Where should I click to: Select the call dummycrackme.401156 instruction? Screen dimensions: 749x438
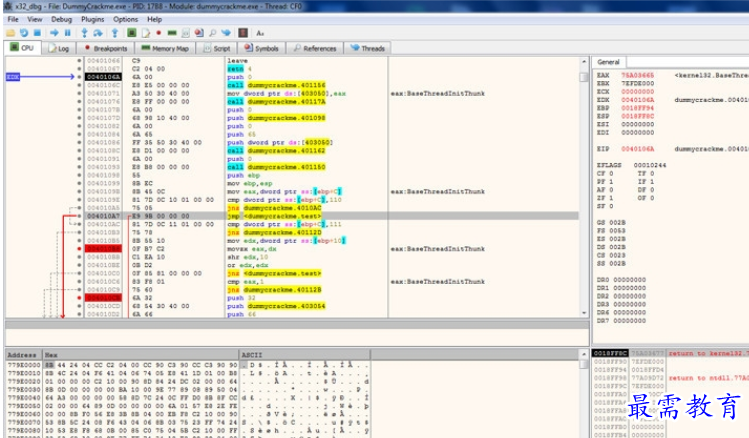[x=277, y=85]
